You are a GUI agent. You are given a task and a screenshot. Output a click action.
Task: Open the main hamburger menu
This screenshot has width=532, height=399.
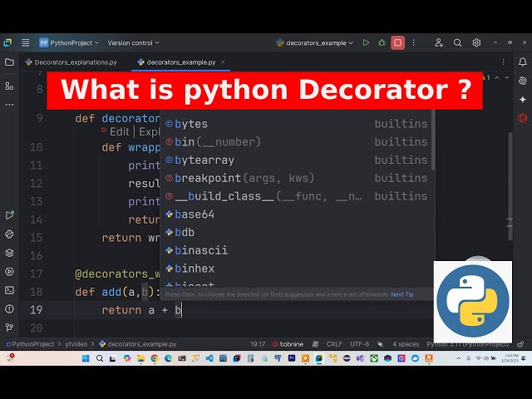(26, 42)
